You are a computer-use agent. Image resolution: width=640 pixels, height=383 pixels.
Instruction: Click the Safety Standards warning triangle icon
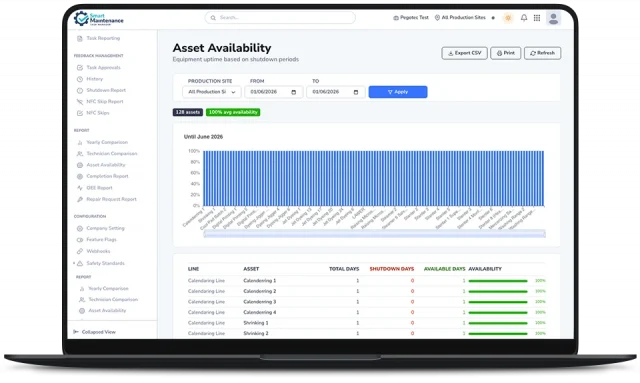[x=80, y=263]
